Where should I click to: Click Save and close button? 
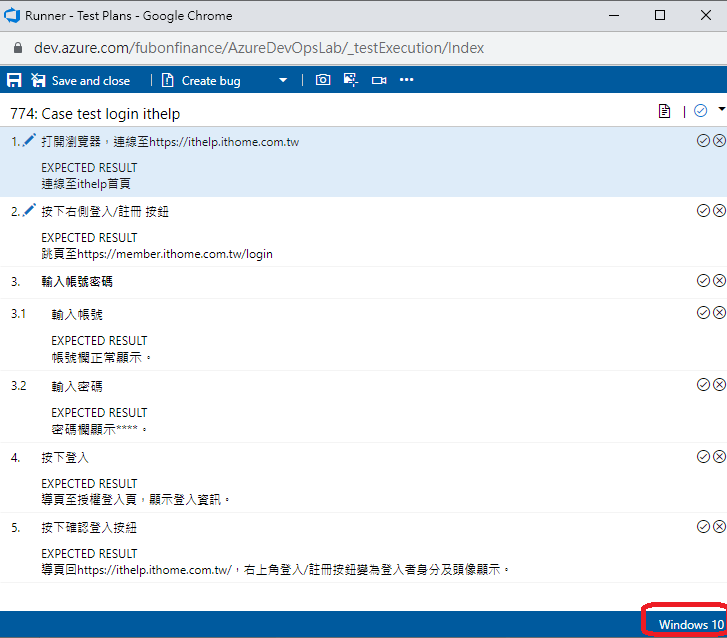click(81, 80)
